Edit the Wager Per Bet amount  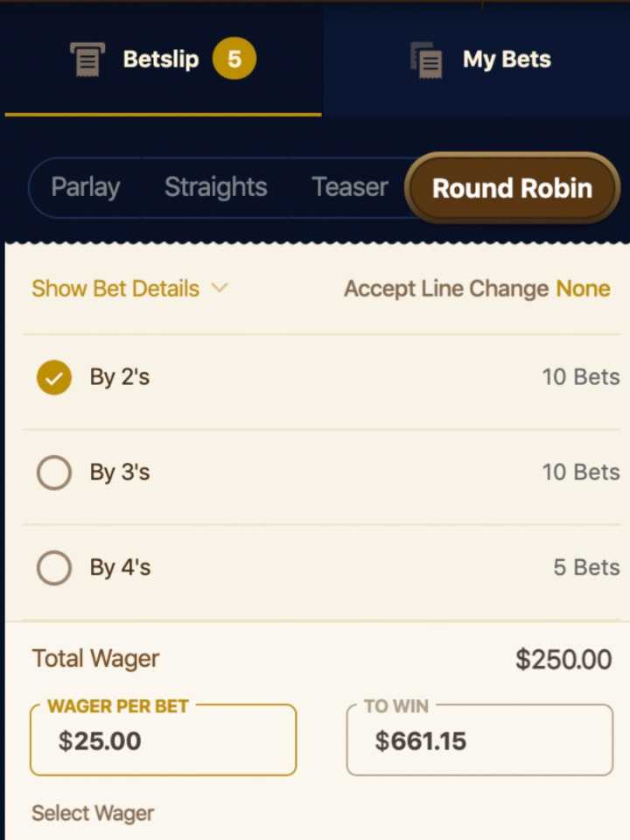point(163,740)
